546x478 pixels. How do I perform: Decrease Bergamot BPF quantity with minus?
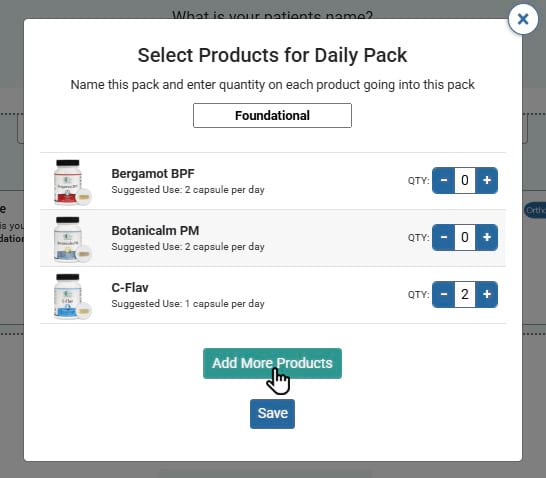(443, 180)
